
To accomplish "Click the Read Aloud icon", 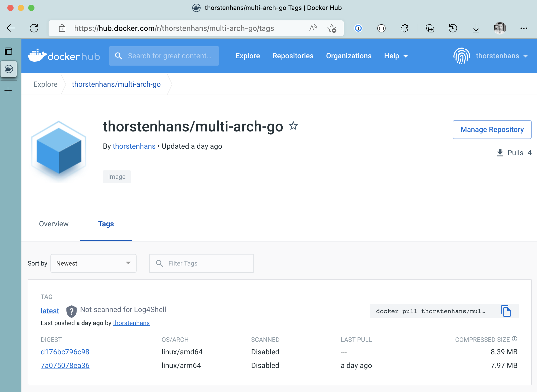I will click(x=313, y=28).
